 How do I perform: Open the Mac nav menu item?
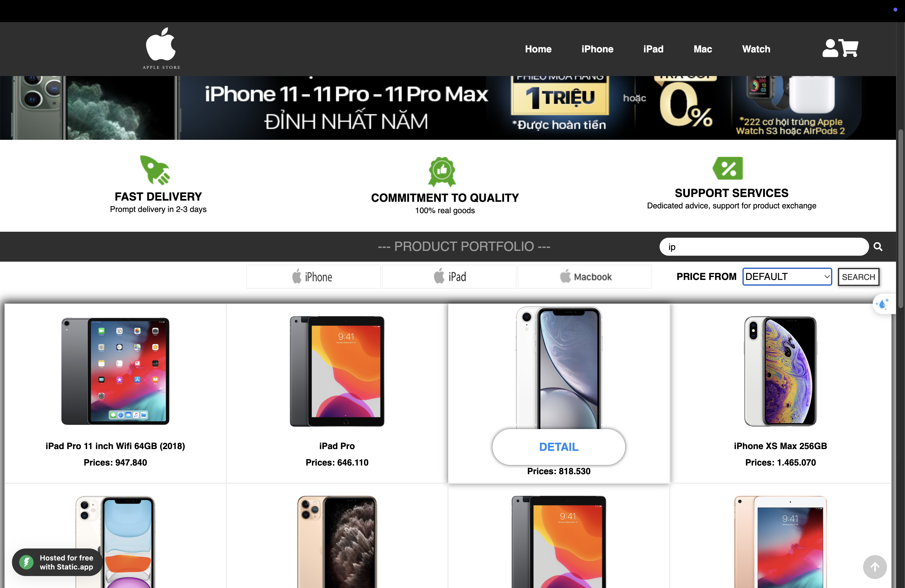tap(702, 49)
